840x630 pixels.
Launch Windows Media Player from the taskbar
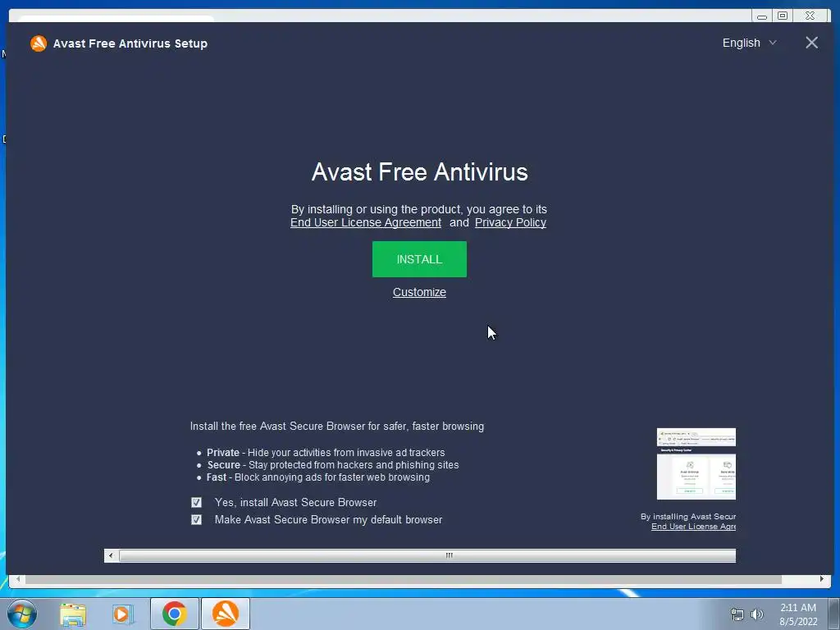[123, 614]
